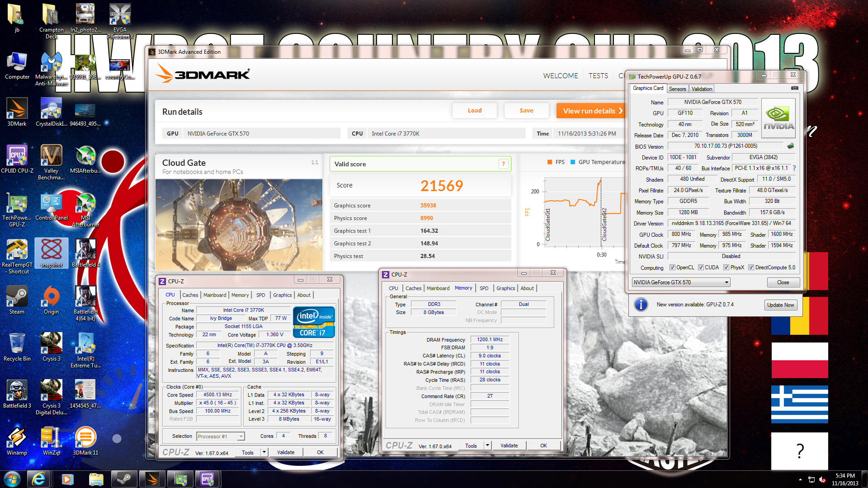The image size is (868, 488).
Task: Open the Valid score help question mark
Action: 503,164
